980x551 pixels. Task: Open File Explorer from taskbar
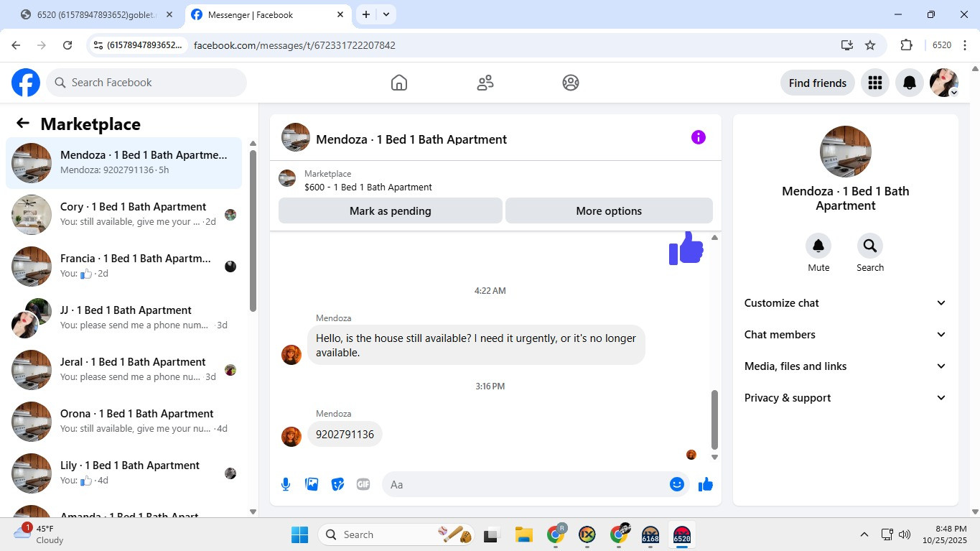pyautogui.click(x=523, y=534)
